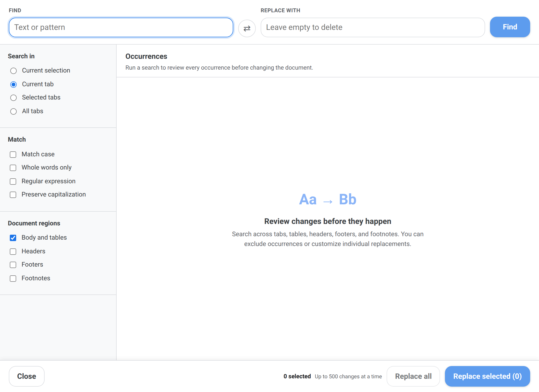Image resolution: width=539 pixels, height=392 pixels.
Task: Search in All tabs radio option
Action: pyautogui.click(x=13, y=111)
